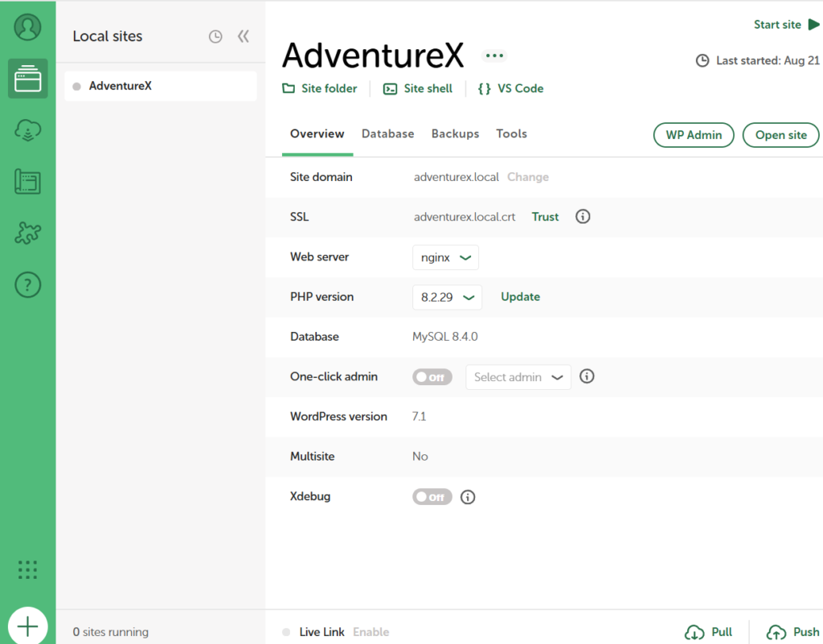Click Enable next to Live Link
Screen dimensions: 823x644
tap(371, 632)
